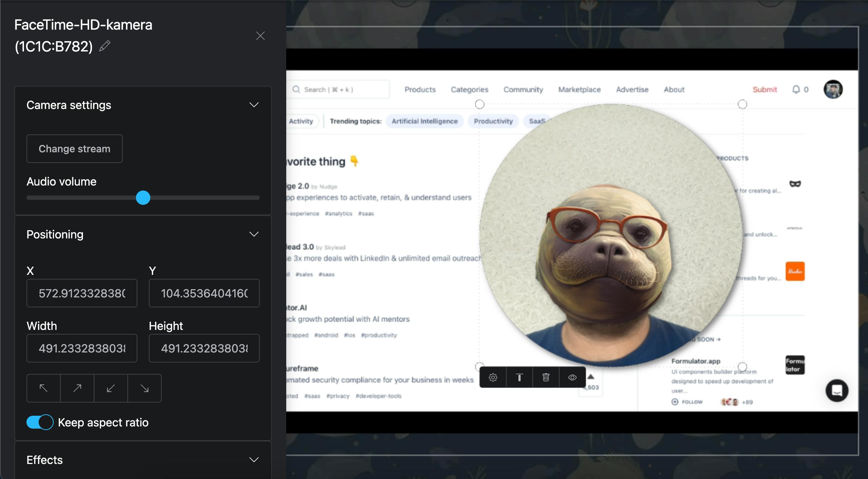Image resolution: width=868 pixels, height=479 pixels.
Task: Open the user profile avatar
Action: (x=833, y=89)
